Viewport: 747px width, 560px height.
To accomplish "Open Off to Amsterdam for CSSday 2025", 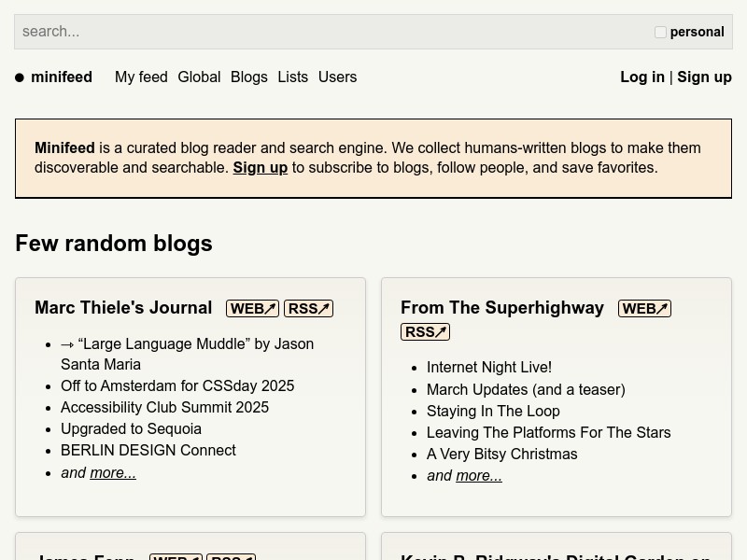I will 177,385.
